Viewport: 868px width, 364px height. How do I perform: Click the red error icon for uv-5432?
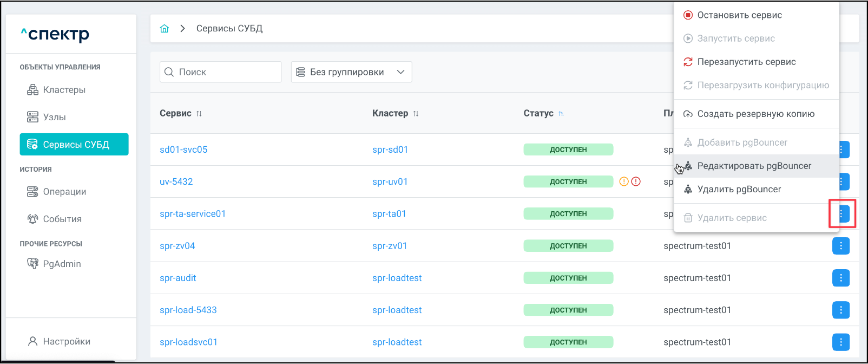click(x=636, y=181)
